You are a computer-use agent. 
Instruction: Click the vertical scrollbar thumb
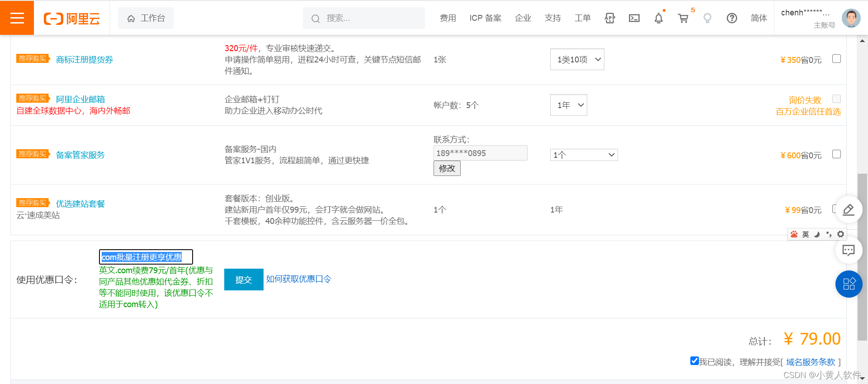tap(863, 256)
